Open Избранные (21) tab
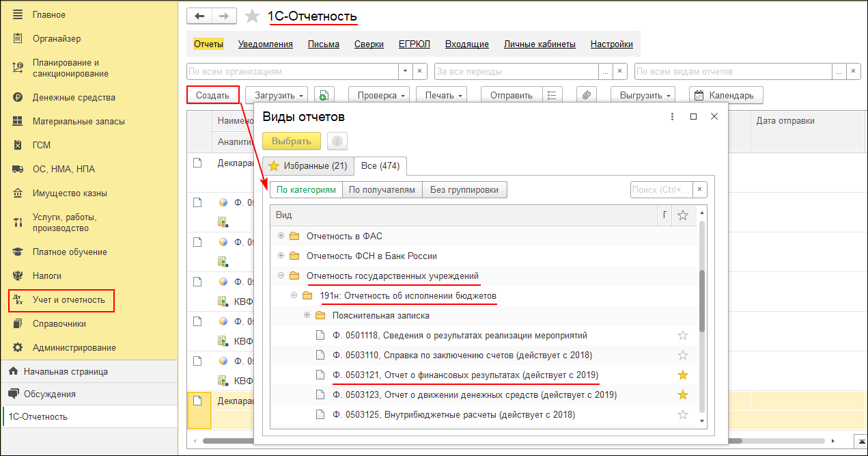868x456 pixels. coord(308,165)
